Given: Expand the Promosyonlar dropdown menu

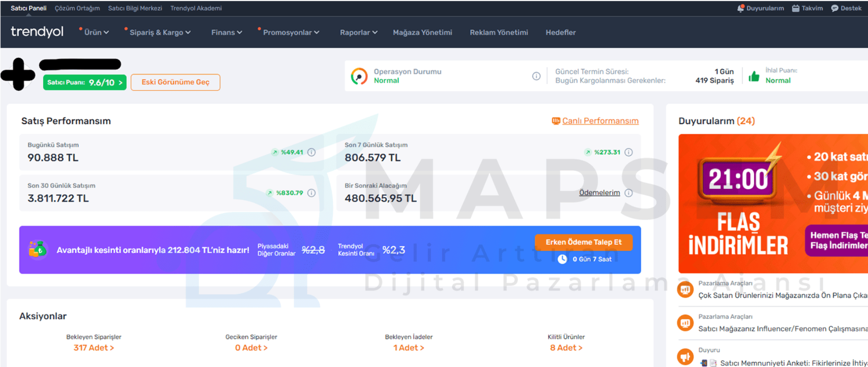Looking at the screenshot, I should (291, 32).
